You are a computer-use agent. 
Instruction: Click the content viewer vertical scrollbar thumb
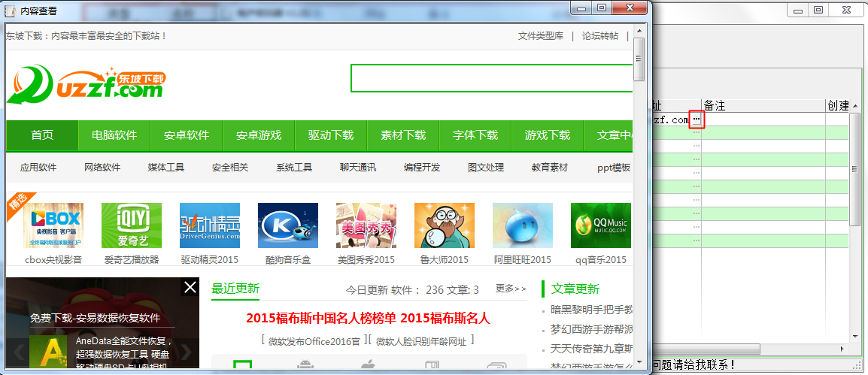click(x=639, y=59)
